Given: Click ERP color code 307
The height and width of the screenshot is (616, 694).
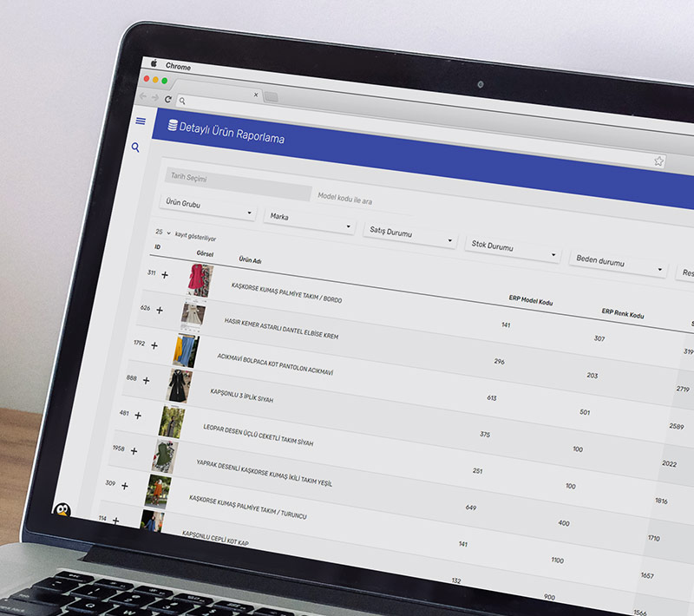Looking at the screenshot, I should pos(599,338).
